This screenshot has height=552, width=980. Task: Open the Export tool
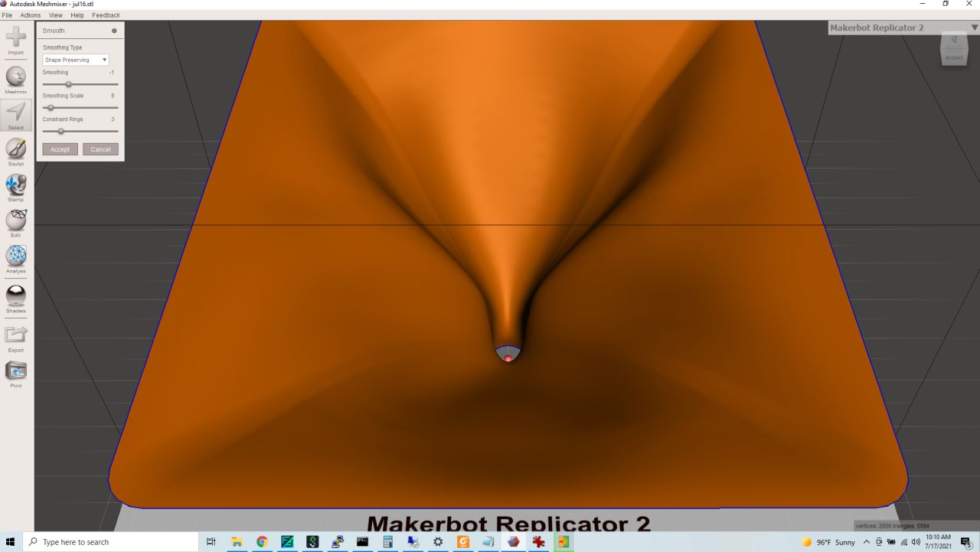16,338
